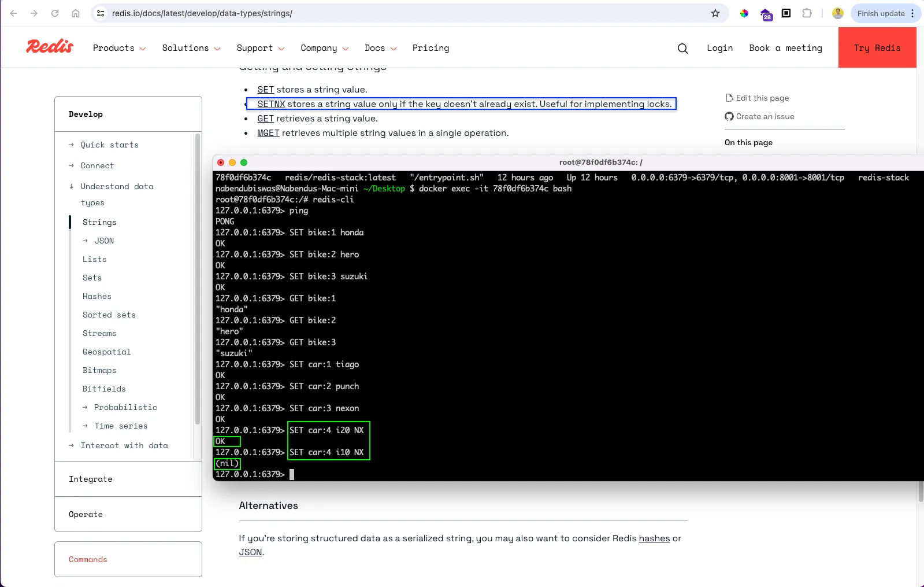Open the Chrome three-dot menu

tap(913, 13)
